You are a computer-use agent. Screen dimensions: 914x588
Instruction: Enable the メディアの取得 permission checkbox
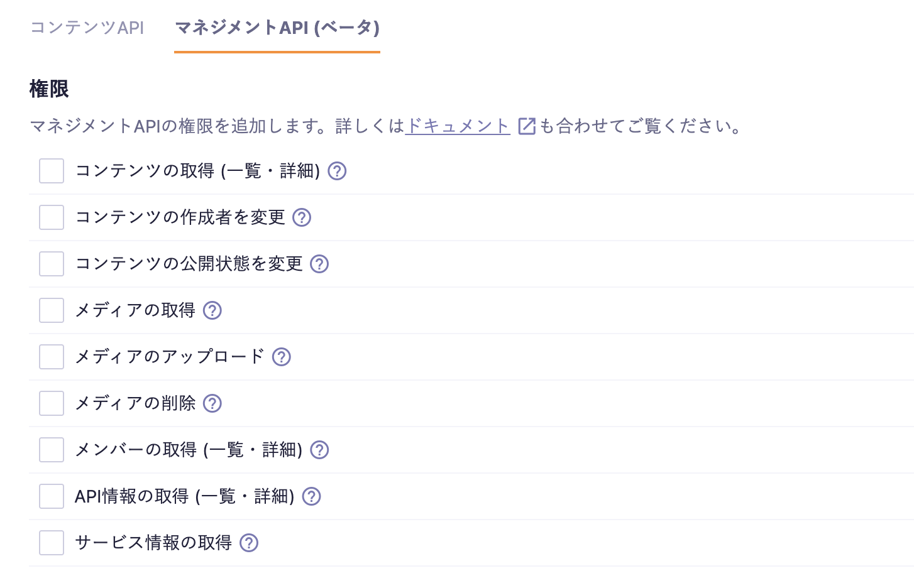coord(52,310)
